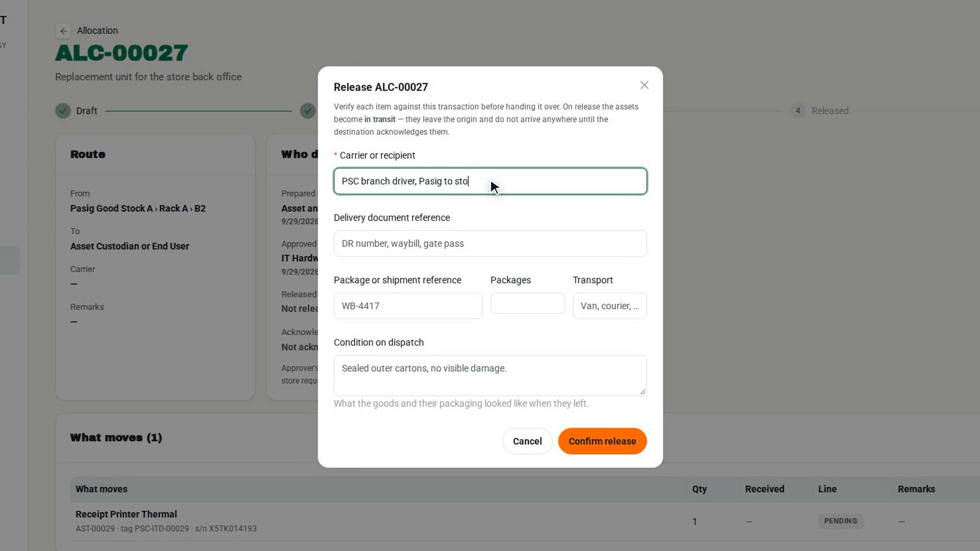Click the Remarks column header

click(916, 489)
